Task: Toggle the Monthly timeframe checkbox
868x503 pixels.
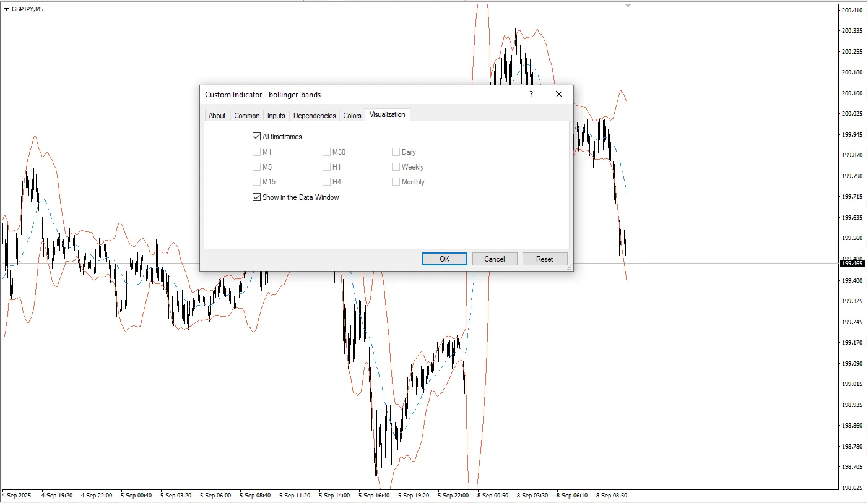Action: coord(396,182)
